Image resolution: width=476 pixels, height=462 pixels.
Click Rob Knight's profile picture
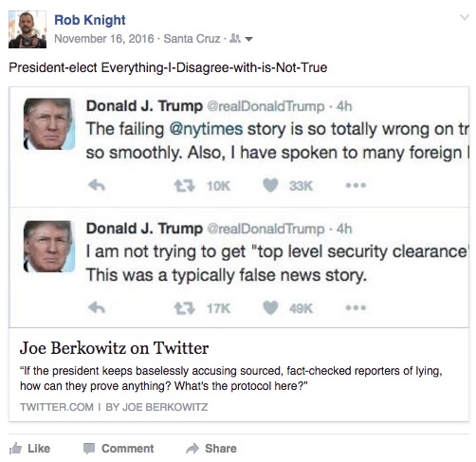pyautogui.click(x=27, y=29)
